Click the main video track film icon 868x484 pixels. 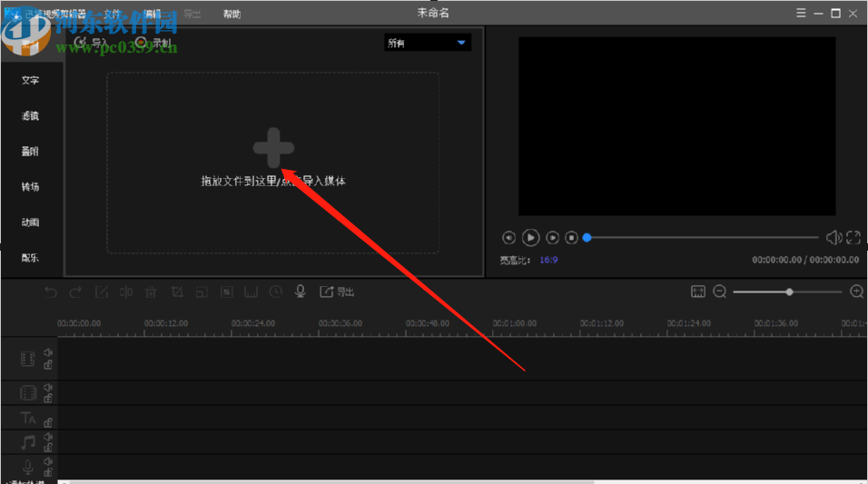[27, 359]
